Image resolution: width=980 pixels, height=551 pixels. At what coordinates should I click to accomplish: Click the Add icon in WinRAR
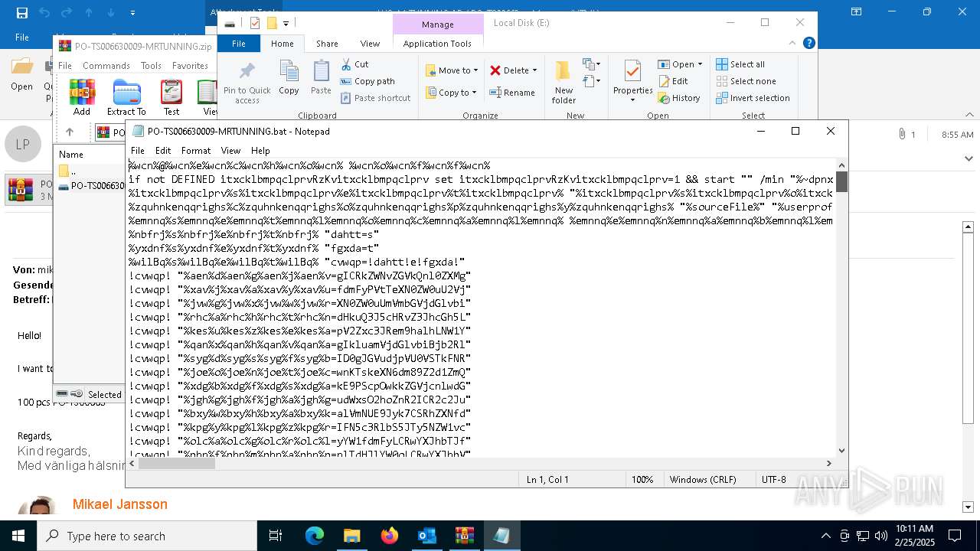point(82,97)
